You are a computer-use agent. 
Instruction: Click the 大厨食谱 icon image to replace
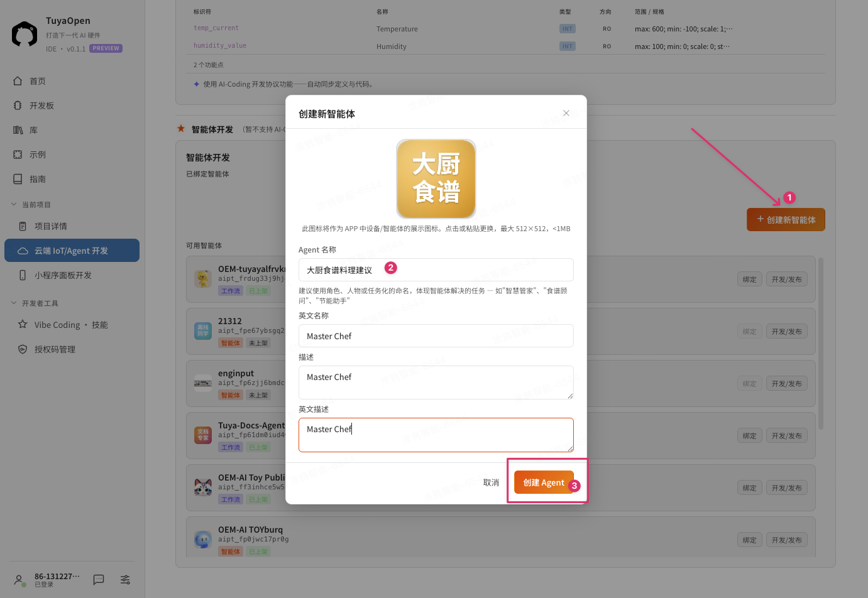436,179
